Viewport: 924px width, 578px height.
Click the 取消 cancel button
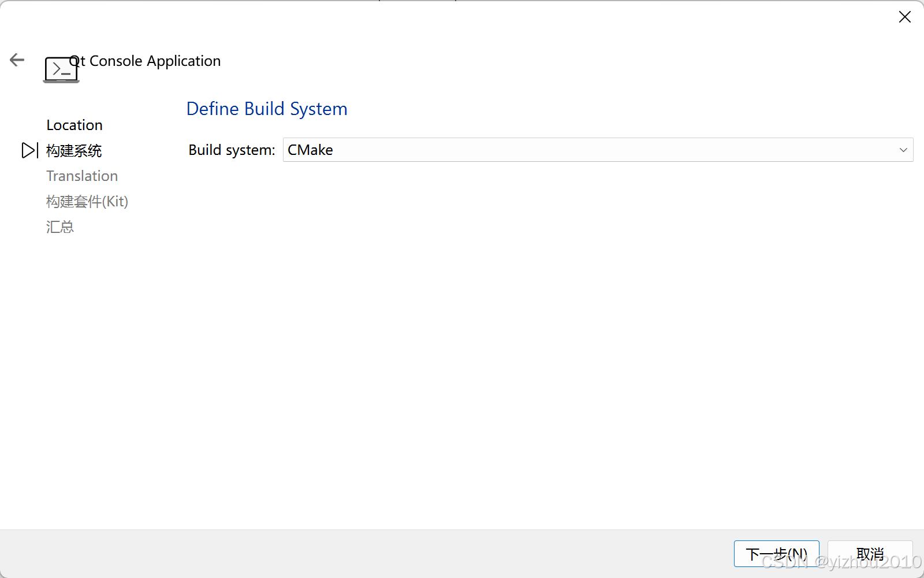coord(870,554)
